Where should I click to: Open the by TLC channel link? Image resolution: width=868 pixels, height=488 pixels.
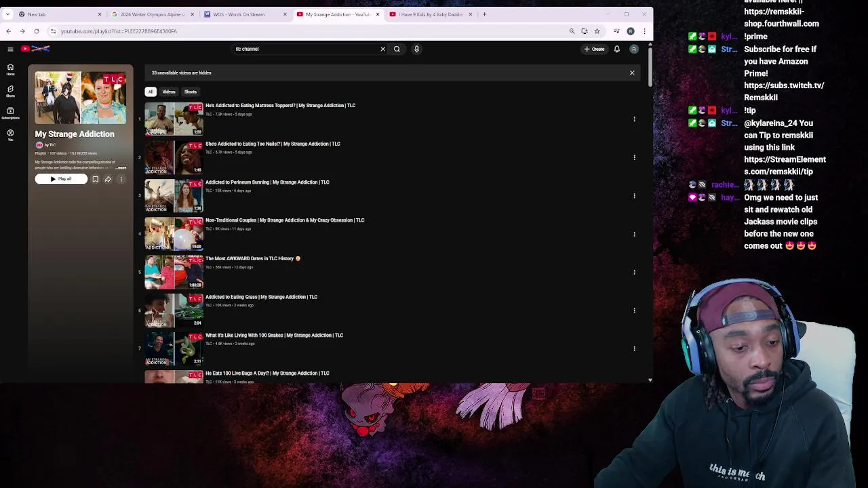tap(50, 145)
